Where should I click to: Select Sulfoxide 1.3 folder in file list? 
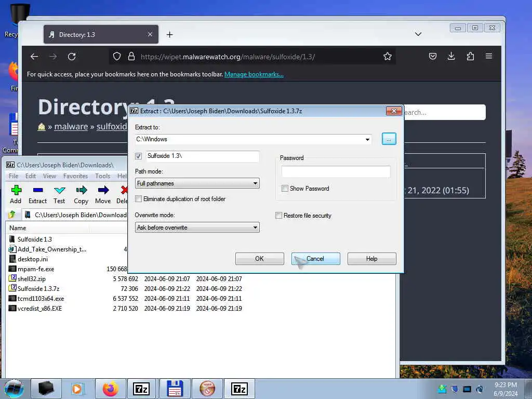pyautogui.click(x=35, y=239)
